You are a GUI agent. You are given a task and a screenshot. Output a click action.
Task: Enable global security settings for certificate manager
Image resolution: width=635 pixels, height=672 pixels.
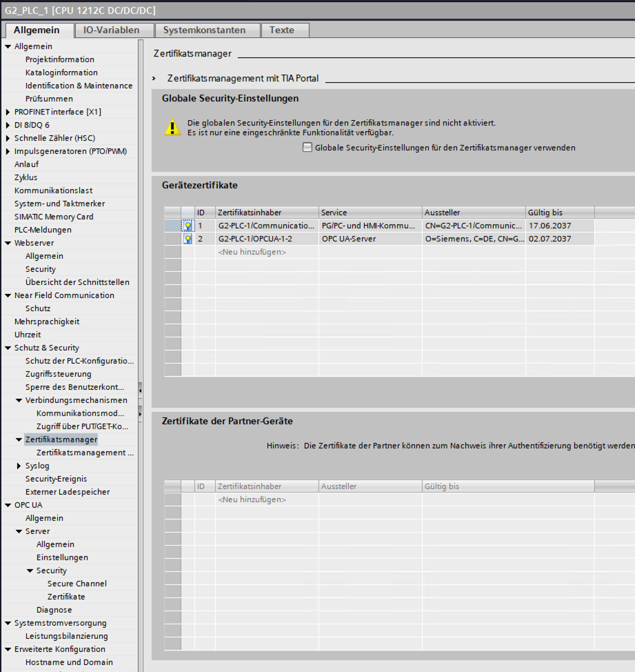(x=308, y=148)
